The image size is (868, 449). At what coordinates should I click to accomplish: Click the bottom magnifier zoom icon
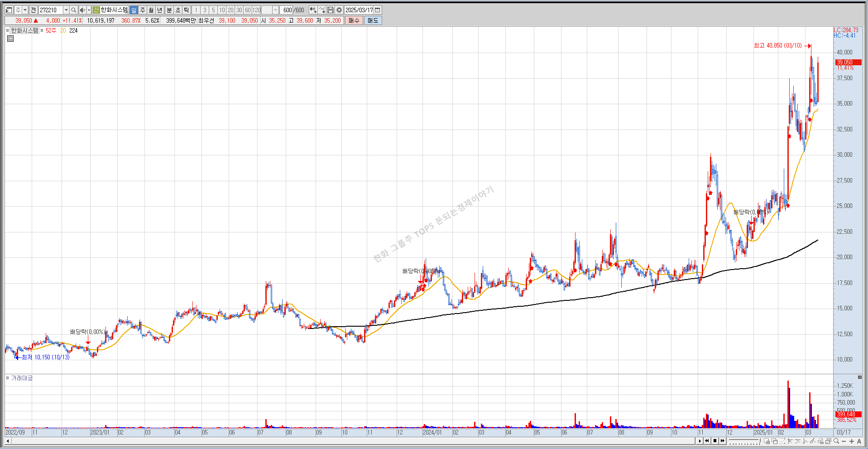(836, 441)
